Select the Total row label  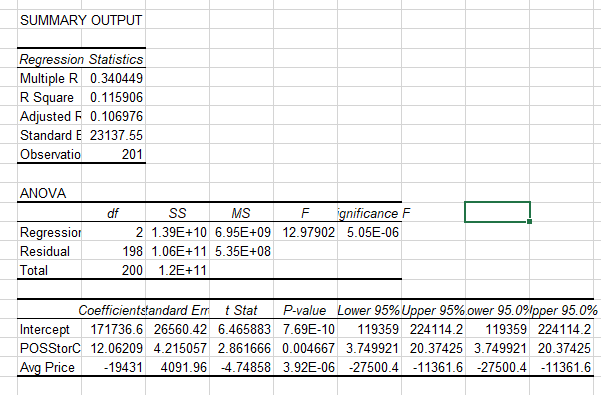pos(34,270)
